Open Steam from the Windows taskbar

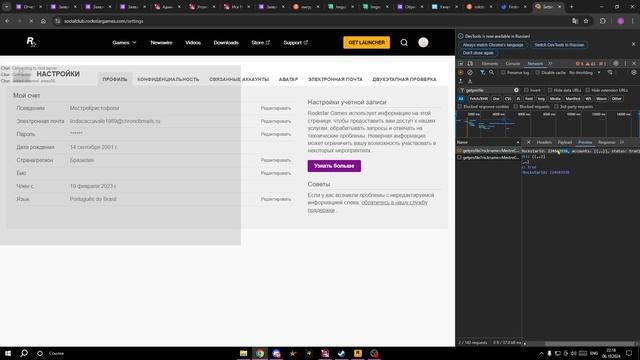pyautogui.click(x=341, y=353)
